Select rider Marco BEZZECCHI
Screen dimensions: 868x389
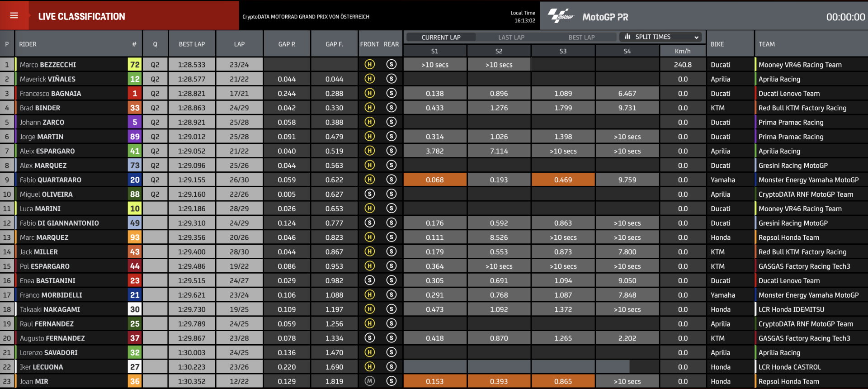coord(48,65)
